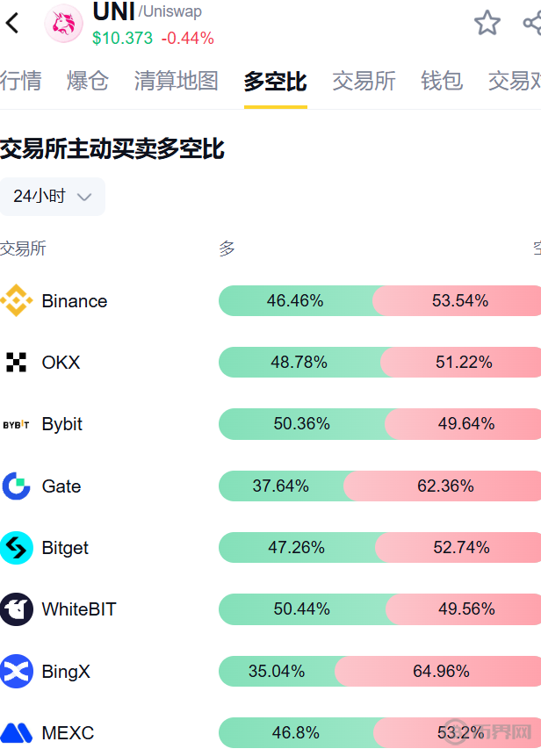541x756 pixels.
Task: Open the UNI Uniswap logo
Action: point(63,24)
